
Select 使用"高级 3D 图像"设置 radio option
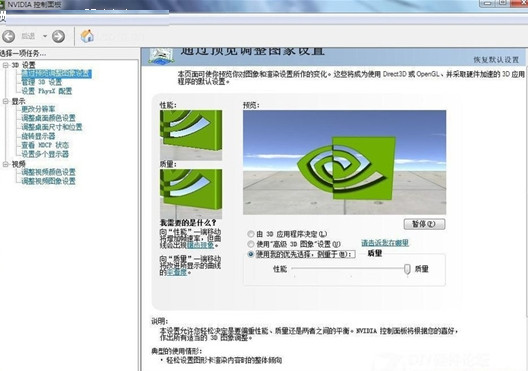(x=294, y=244)
